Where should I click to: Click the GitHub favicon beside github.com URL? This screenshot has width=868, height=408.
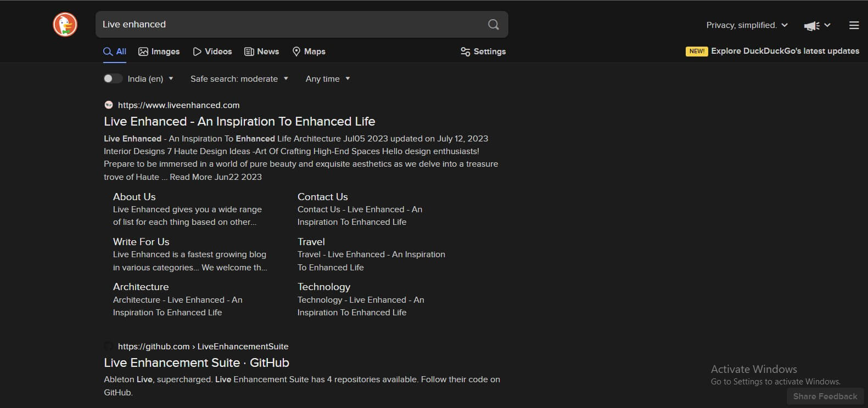(109, 346)
